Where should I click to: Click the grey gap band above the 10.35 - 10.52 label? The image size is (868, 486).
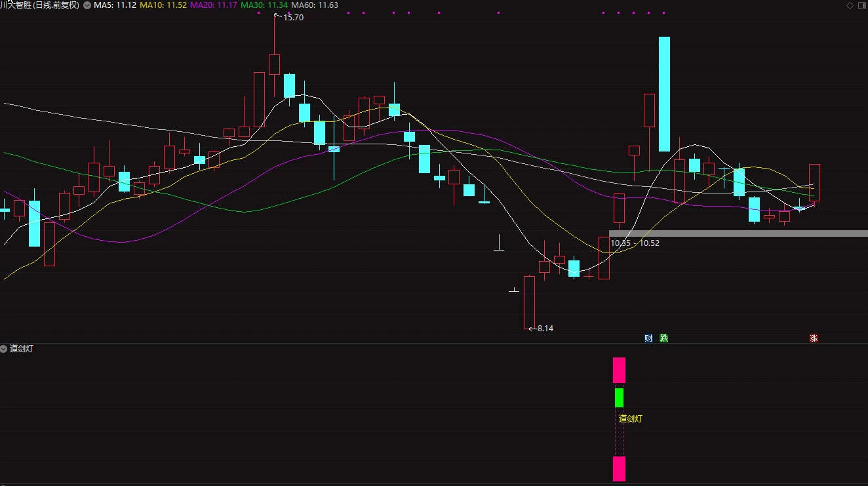[x=738, y=233]
